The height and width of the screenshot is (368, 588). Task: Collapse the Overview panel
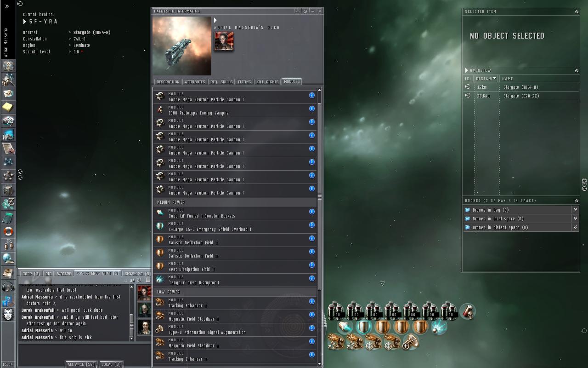click(577, 70)
